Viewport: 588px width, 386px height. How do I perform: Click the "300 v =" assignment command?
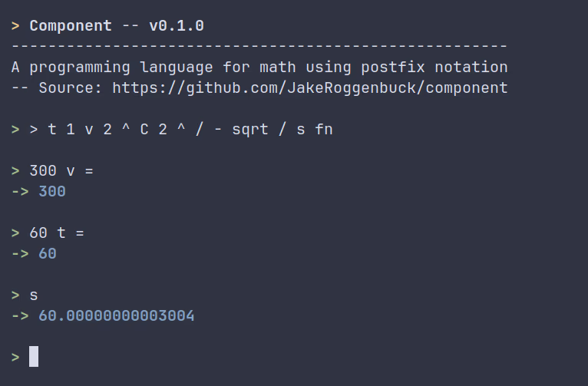(61, 170)
